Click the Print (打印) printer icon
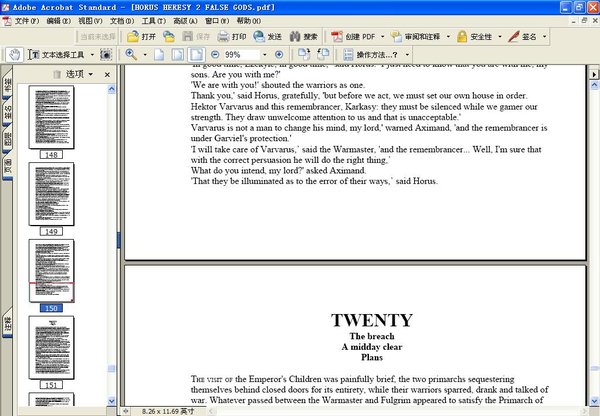 [223, 37]
